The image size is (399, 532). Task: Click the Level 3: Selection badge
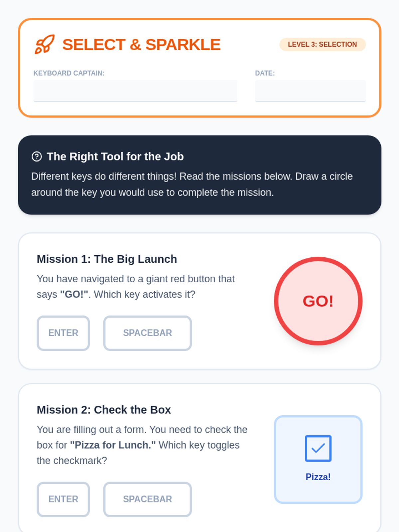pos(323,45)
